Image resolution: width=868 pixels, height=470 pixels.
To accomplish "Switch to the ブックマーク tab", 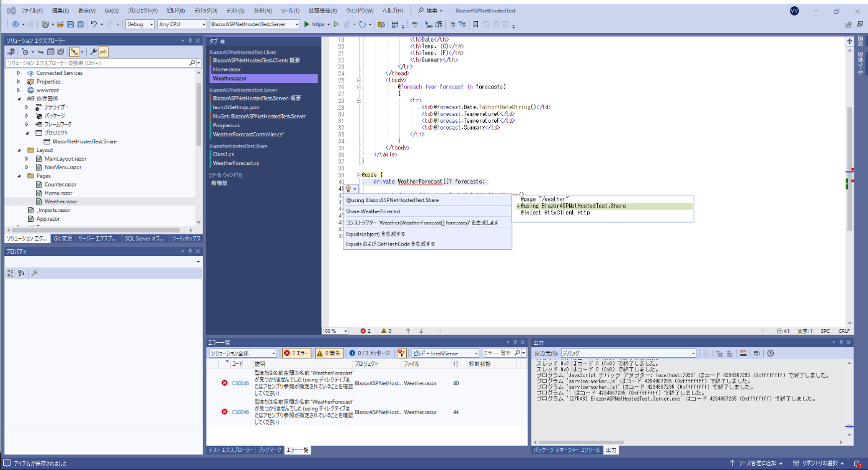I will tap(270, 450).
